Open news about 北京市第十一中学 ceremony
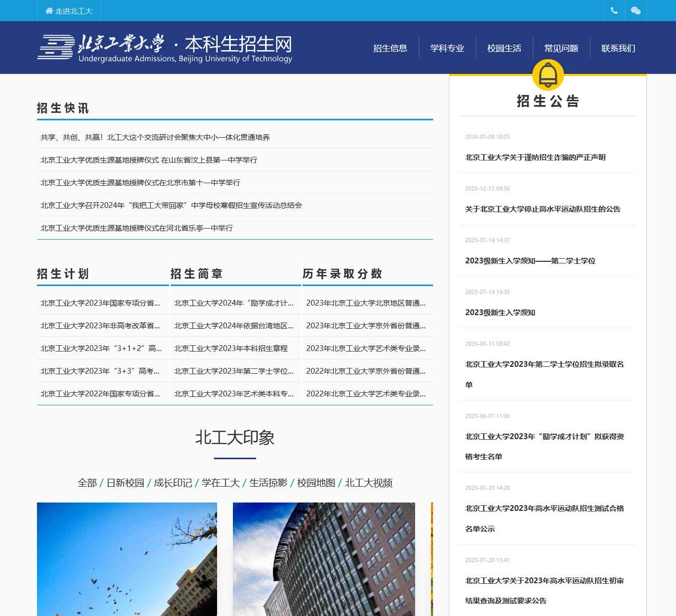The width and height of the screenshot is (676, 616). tap(140, 183)
